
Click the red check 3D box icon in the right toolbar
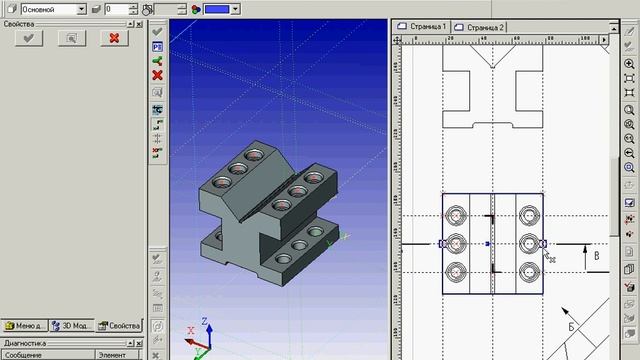click(x=629, y=287)
